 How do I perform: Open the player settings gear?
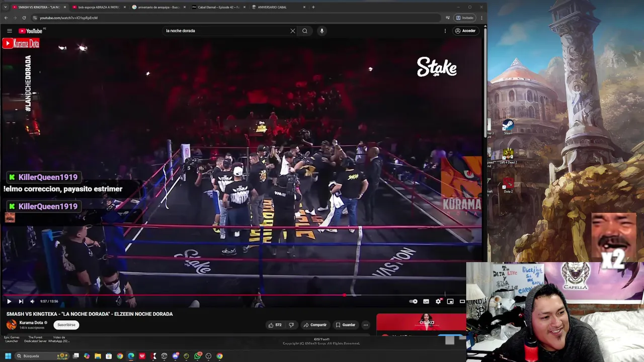point(438,301)
